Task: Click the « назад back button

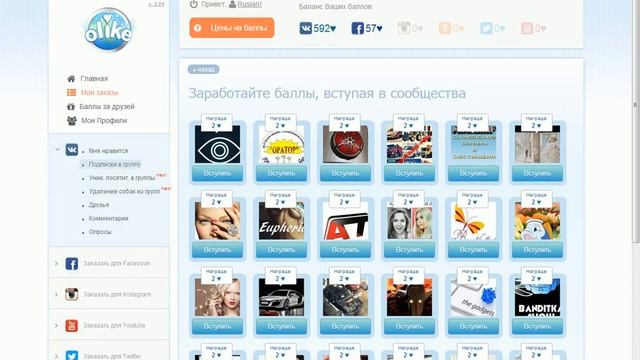Action: coord(203,69)
